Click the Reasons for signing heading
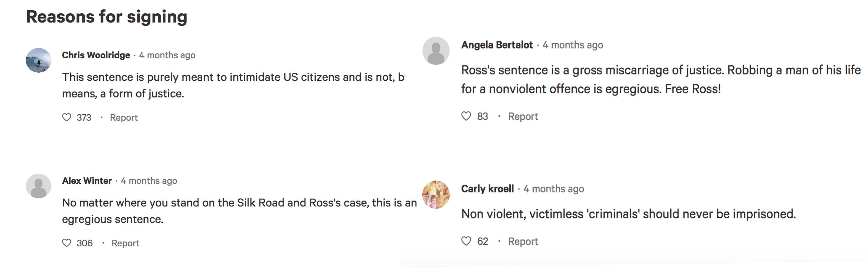 tap(106, 17)
